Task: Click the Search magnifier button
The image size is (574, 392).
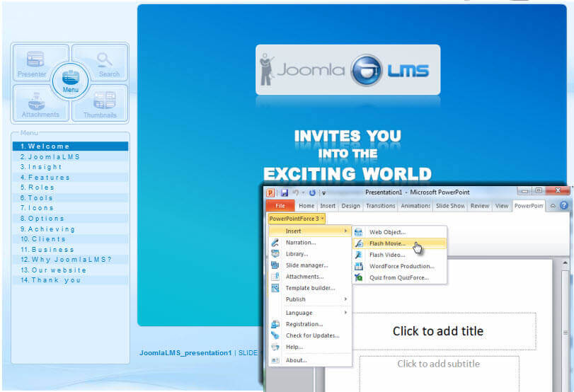Action: (105, 63)
